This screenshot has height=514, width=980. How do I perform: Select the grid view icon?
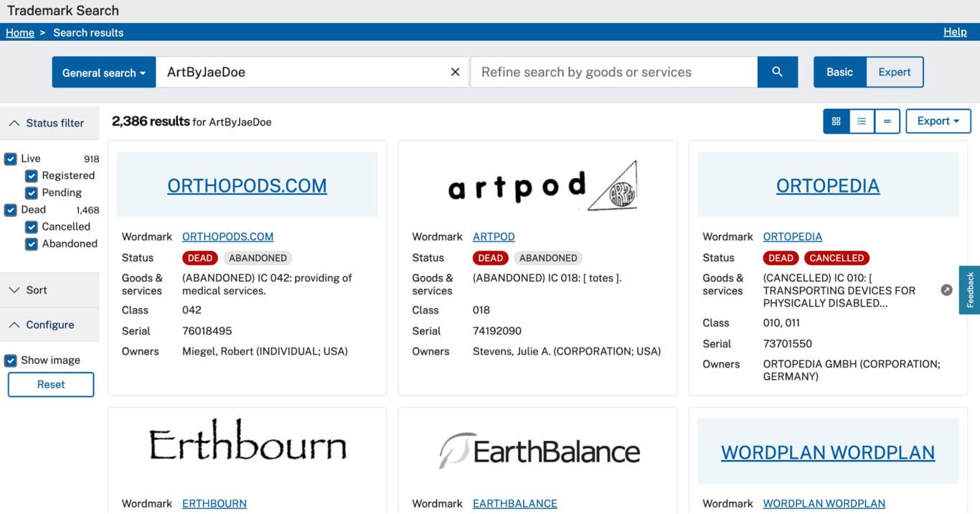tap(836, 121)
